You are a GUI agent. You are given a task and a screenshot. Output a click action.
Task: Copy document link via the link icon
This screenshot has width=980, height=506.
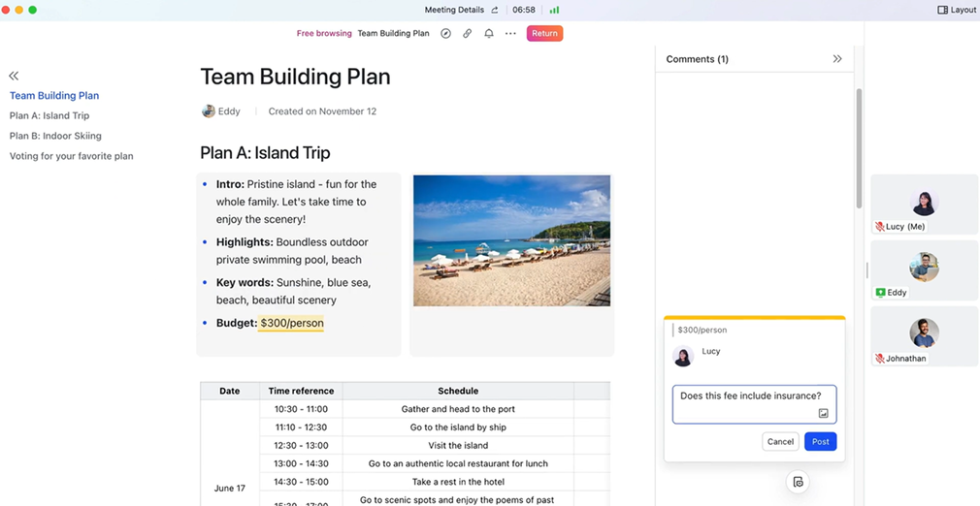point(467,33)
